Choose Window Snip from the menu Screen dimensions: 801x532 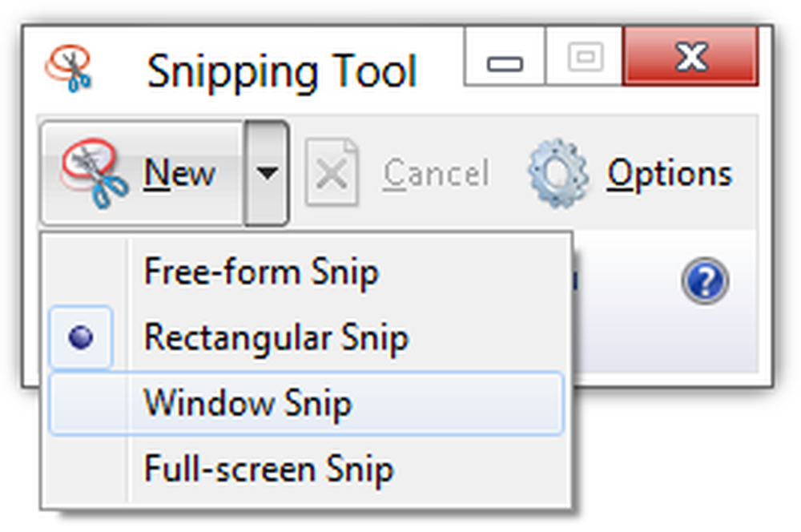point(248,403)
